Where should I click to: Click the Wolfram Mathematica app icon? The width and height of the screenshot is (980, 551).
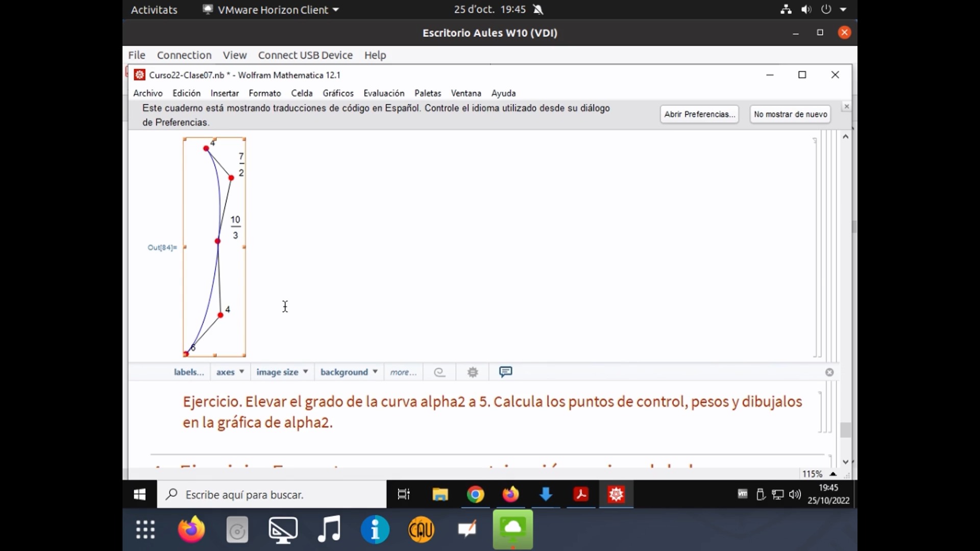616,494
